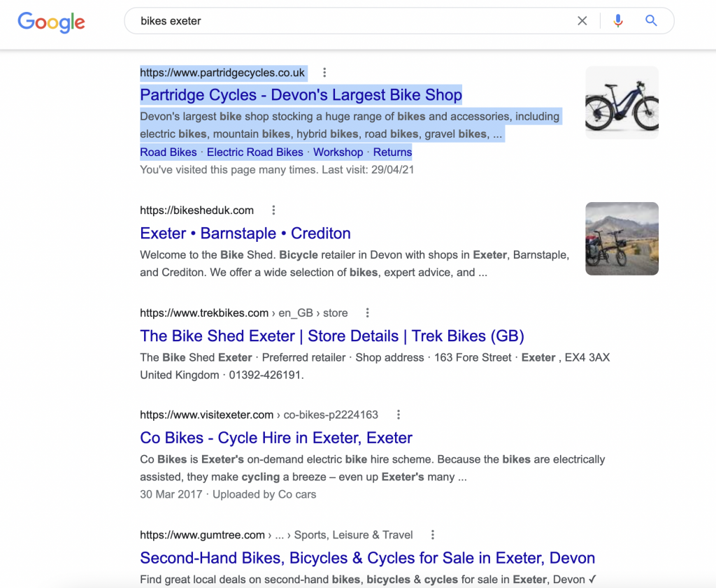Start voice search with microphone icon
The image size is (716, 588).
click(x=618, y=21)
